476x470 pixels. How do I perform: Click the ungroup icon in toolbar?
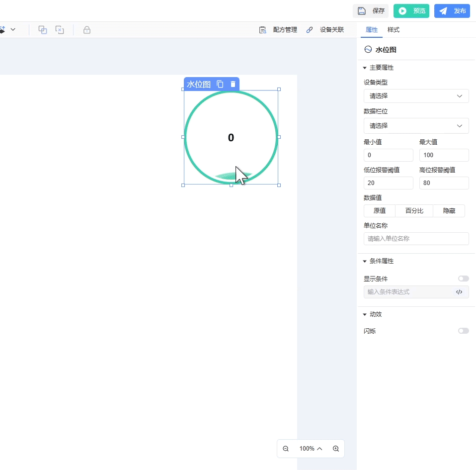click(60, 30)
